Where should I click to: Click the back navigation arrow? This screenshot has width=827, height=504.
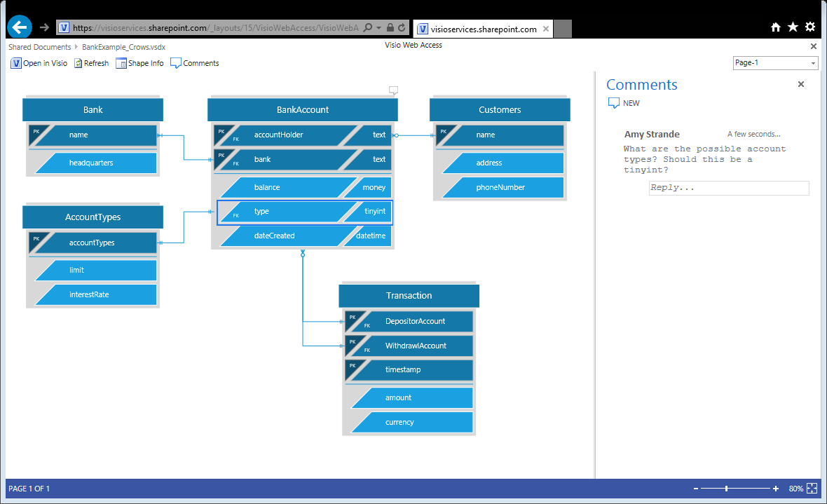tap(19, 27)
